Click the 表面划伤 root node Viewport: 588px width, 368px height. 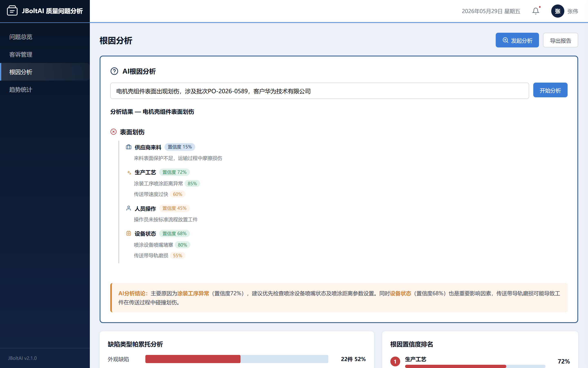pyautogui.click(x=132, y=132)
